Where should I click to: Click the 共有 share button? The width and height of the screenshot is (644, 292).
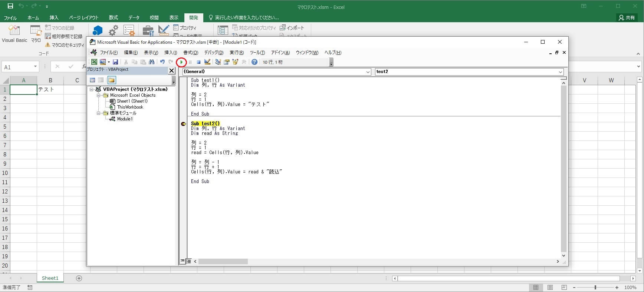point(627,17)
